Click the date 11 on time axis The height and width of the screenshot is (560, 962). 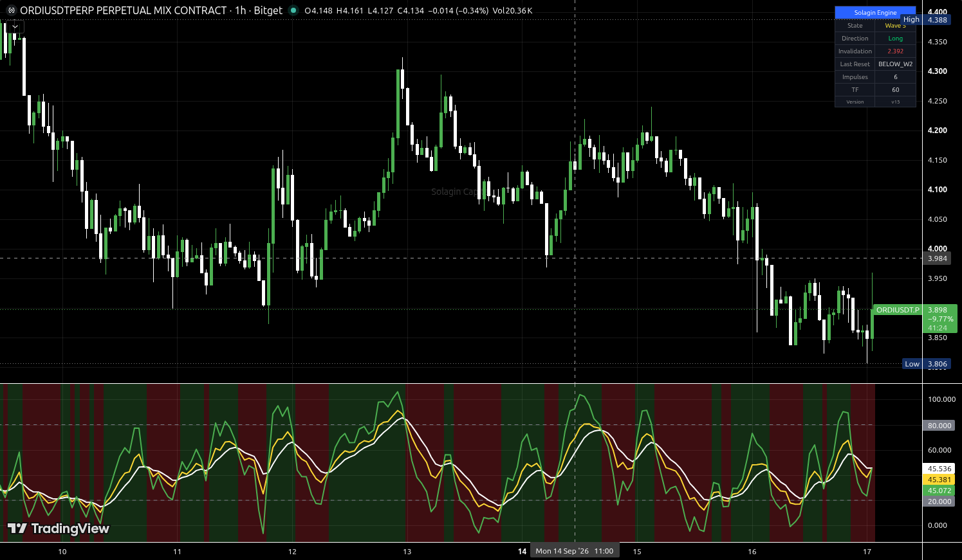pos(177,552)
